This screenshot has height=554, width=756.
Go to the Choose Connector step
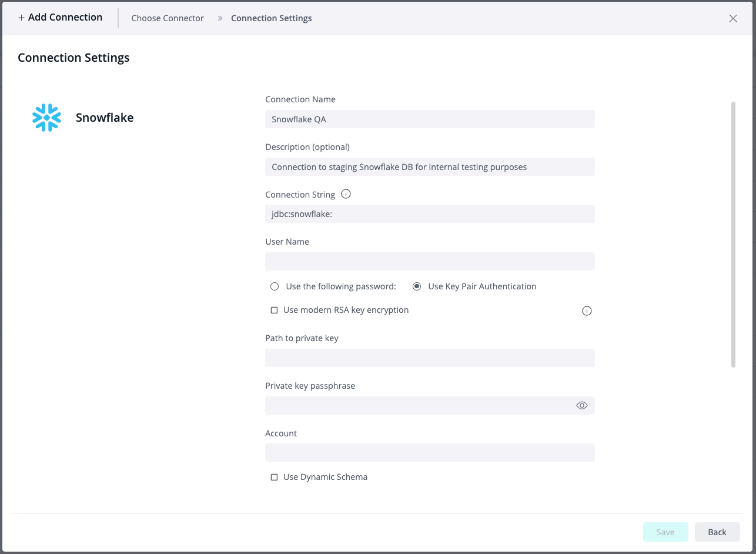[168, 18]
